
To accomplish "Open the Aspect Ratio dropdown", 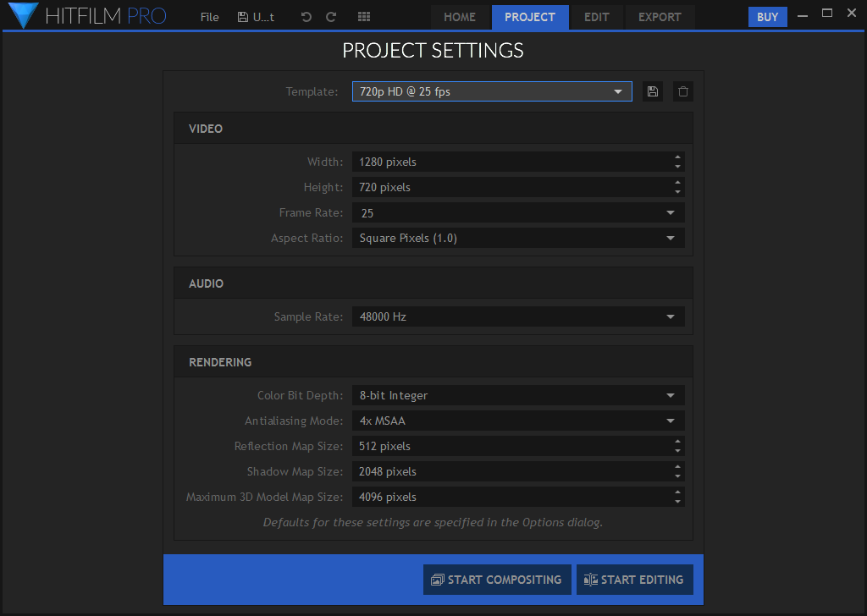I will pyautogui.click(x=518, y=239).
